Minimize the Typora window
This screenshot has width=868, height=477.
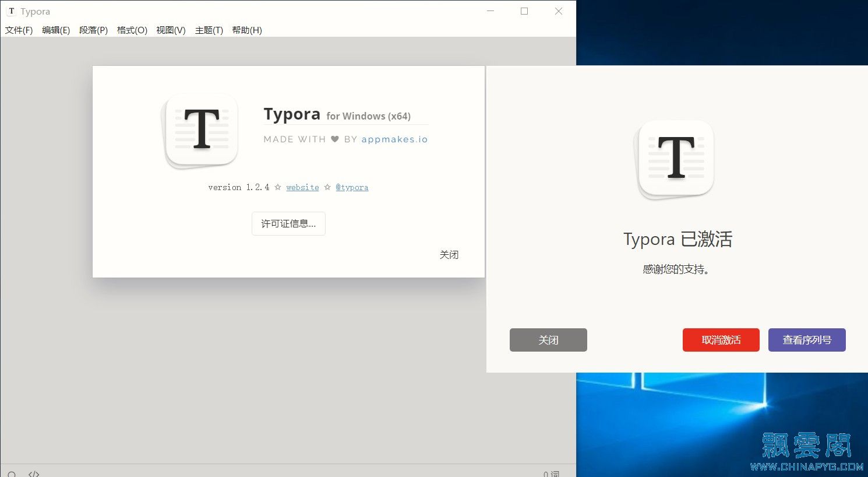click(x=491, y=11)
